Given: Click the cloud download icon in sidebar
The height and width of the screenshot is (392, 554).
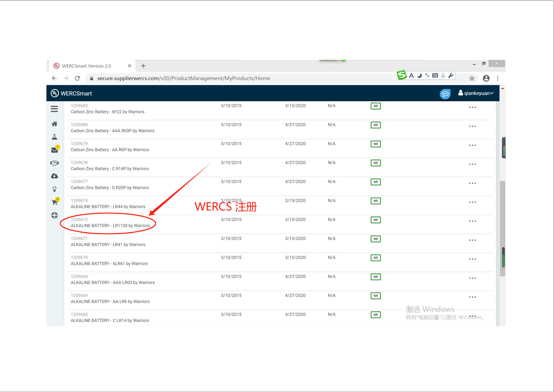Looking at the screenshot, I should (55, 176).
